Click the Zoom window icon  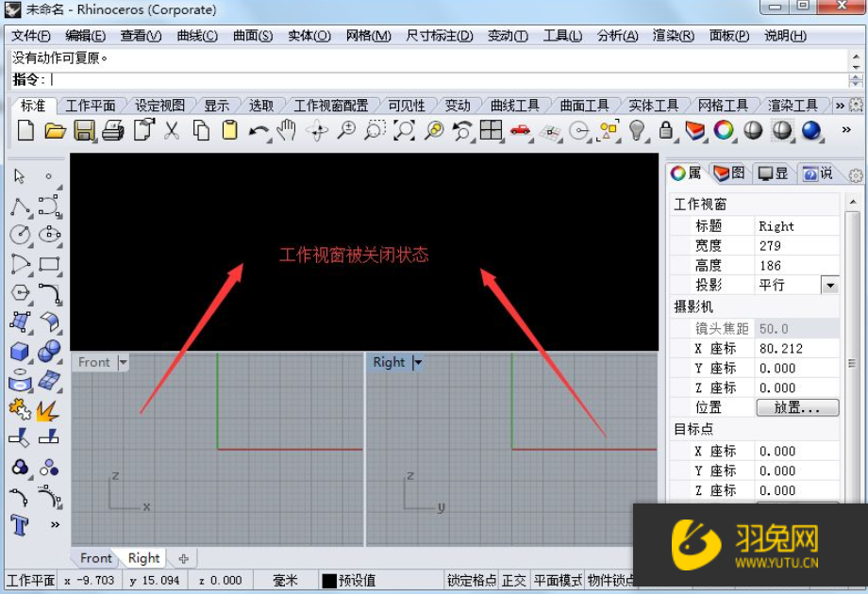click(376, 131)
